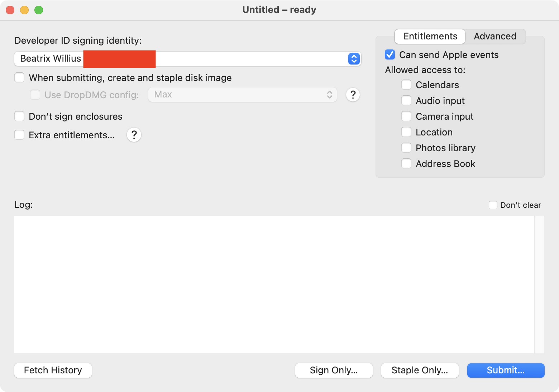The height and width of the screenshot is (392, 559).
Task: Tick the Camera input checkbox
Action: [x=406, y=116]
